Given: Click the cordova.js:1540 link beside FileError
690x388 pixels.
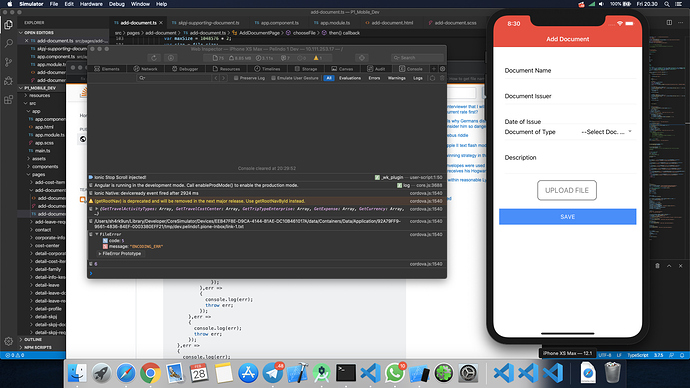Looking at the screenshot, I should [426, 234].
